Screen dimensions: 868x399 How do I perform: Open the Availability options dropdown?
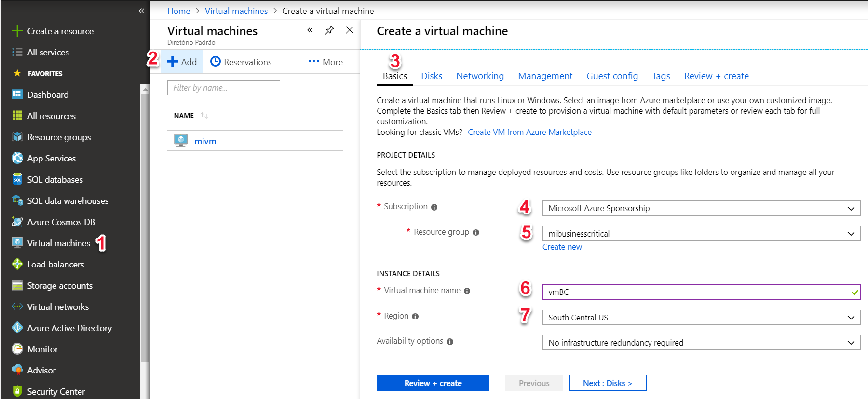[x=701, y=343]
